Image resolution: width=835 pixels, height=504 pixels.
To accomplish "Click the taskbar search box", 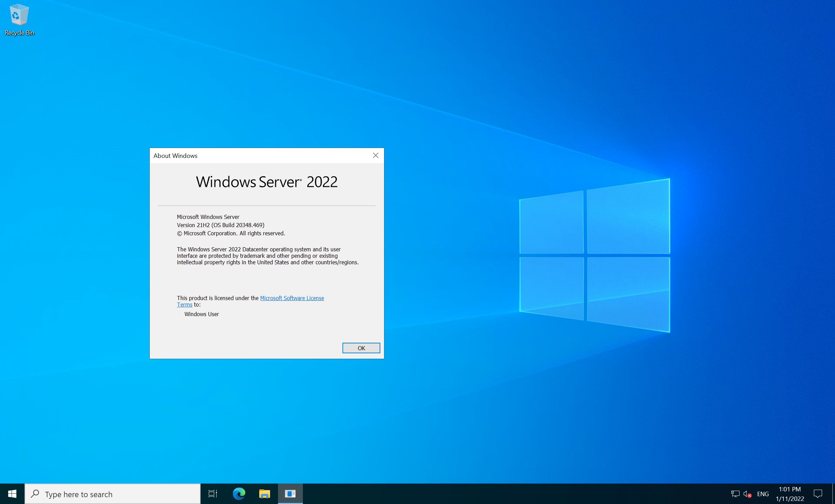I will point(113,494).
